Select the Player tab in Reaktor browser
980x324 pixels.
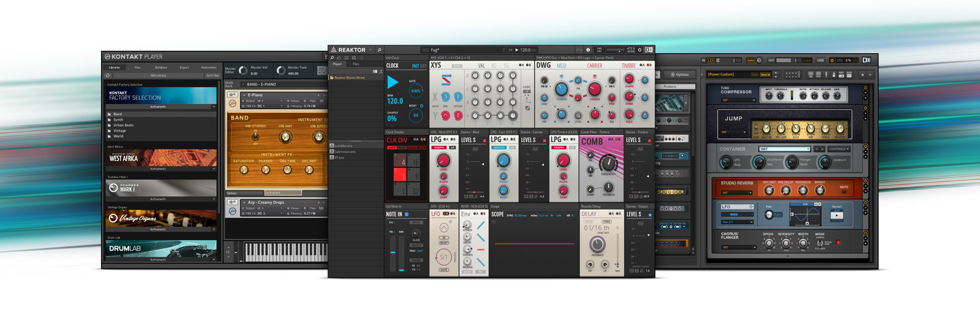tap(337, 64)
